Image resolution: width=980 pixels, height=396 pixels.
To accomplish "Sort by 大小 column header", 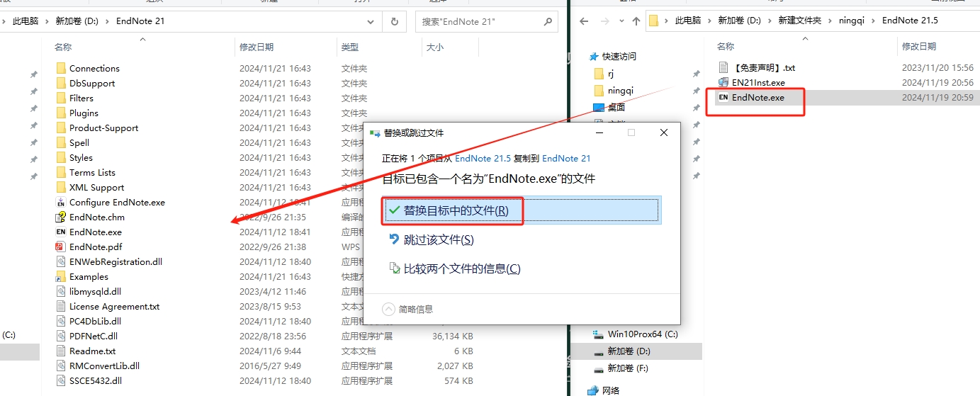I will click(x=434, y=47).
